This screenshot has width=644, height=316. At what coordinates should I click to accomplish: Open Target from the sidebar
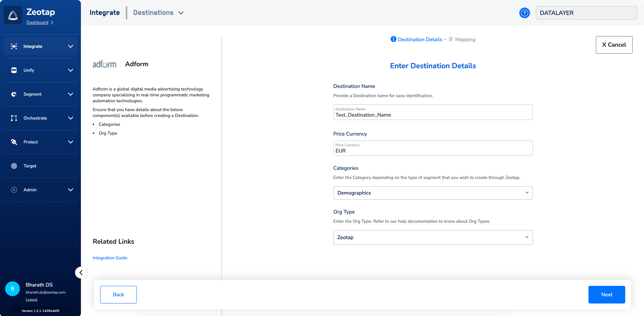(30, 166)
